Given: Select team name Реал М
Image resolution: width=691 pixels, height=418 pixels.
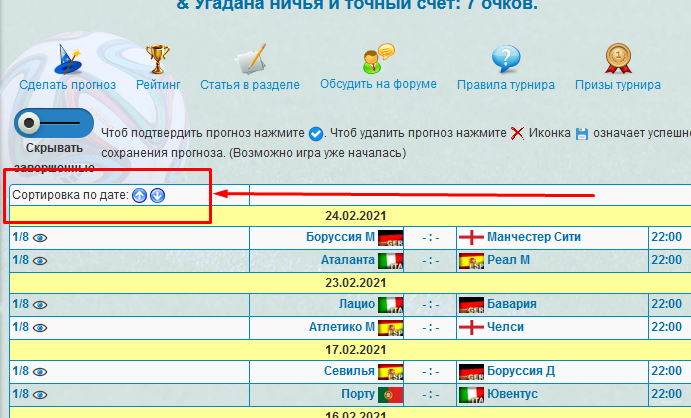Looking at the screenshot, I should coord(508,260).
